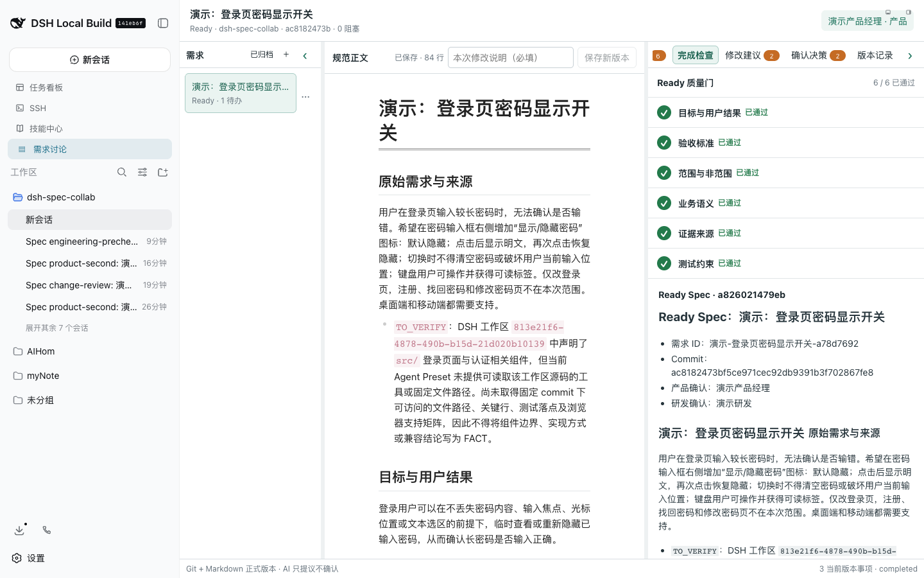This screenshot has width=924, height=578.
Task: Add new workspace folder icon
Action: [x=163, y=172]
